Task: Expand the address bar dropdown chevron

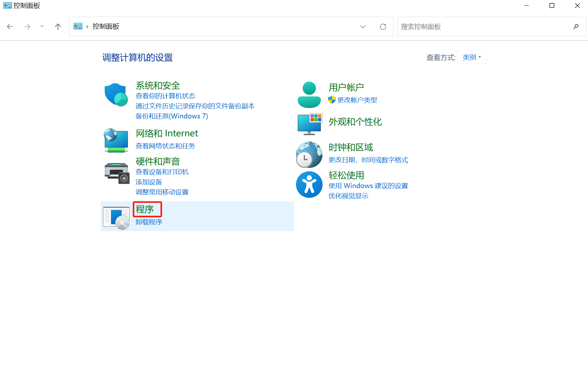Action: (x=363, y=26)
